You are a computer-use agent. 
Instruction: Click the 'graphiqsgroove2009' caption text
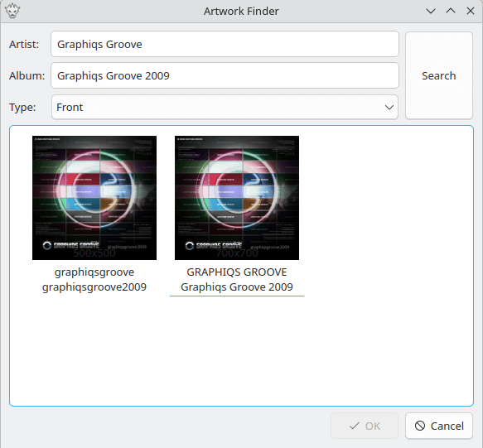(x=94, y=287)
